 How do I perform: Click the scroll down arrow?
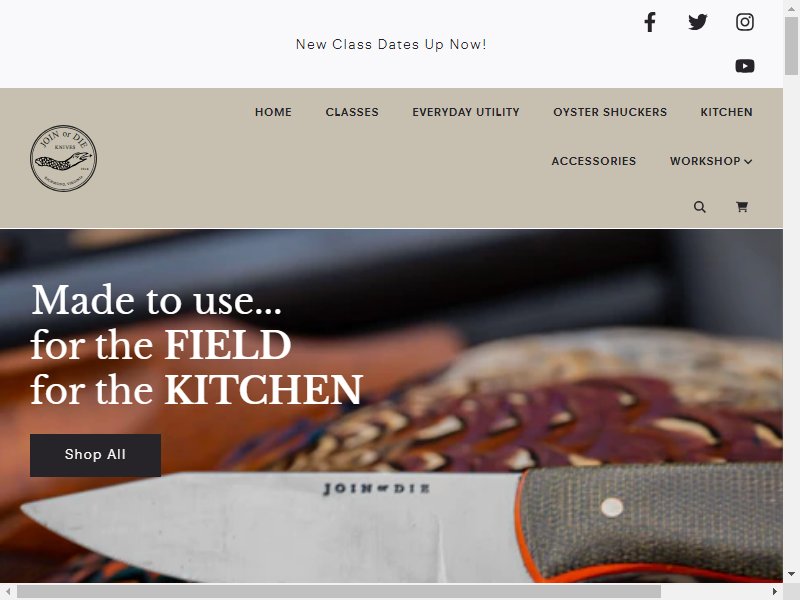[x=791, y=574]
